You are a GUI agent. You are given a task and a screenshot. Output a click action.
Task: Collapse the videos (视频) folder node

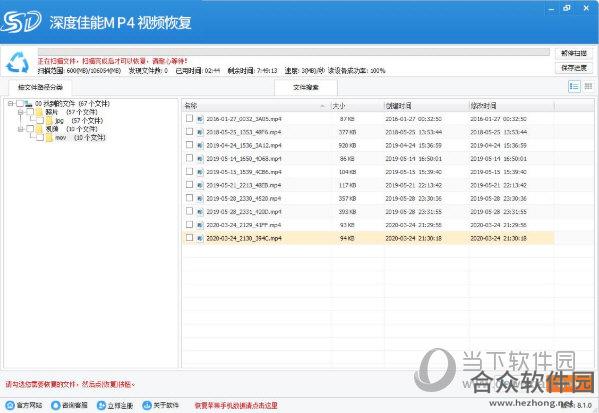click(20, 129)
